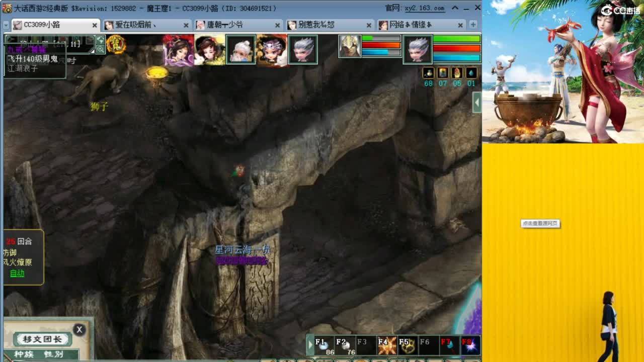Click the pet's green health bar

click(381, 38)
